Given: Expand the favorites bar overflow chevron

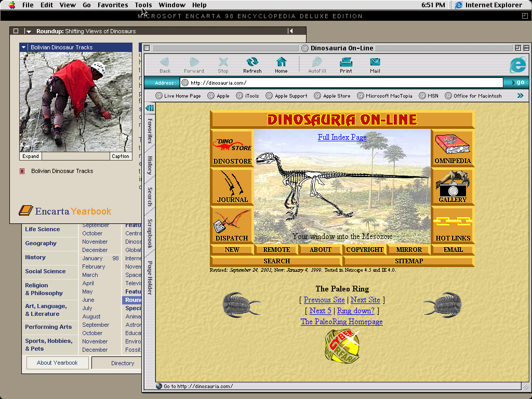Looking at the screenshot, I should [x=520, y=96].
